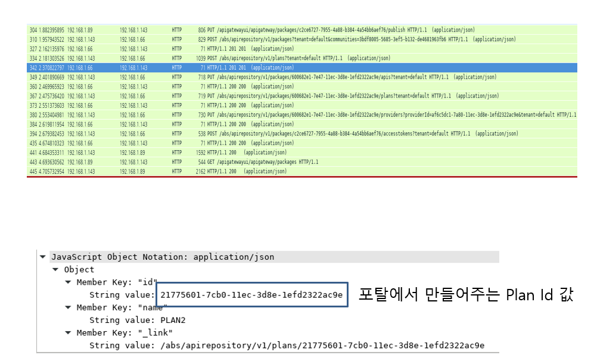Image resolution: width=594 pixels, height=364 pixels.
Task: Click the boxed Plan id string value
Action: click(251, 295)
